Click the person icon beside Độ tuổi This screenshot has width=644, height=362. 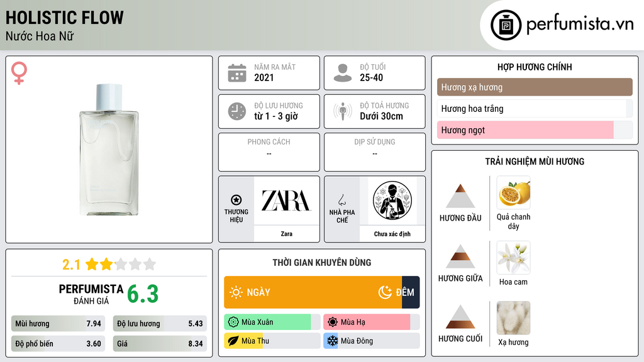click(x=343, y=73)
